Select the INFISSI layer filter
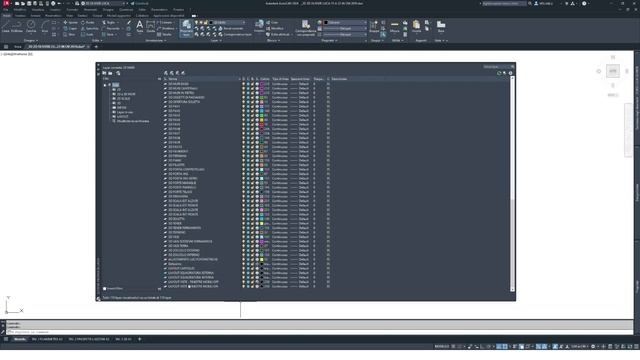 pos(122,107)
